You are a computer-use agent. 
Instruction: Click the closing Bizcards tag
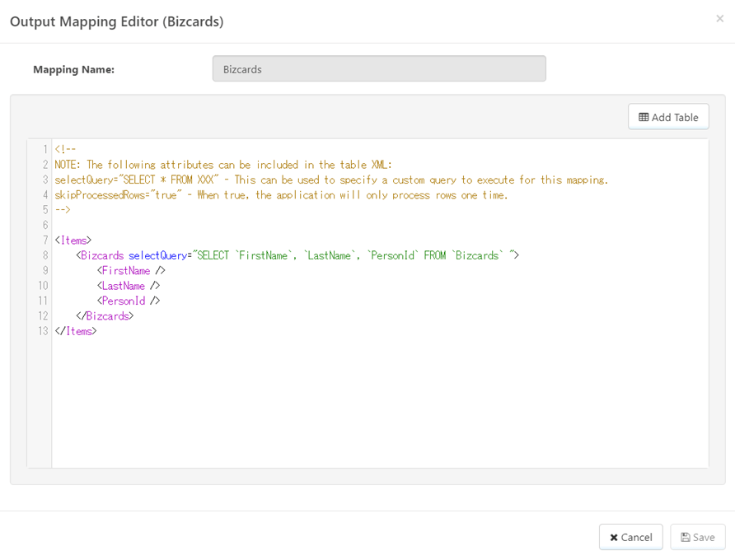tap(106, 316)
